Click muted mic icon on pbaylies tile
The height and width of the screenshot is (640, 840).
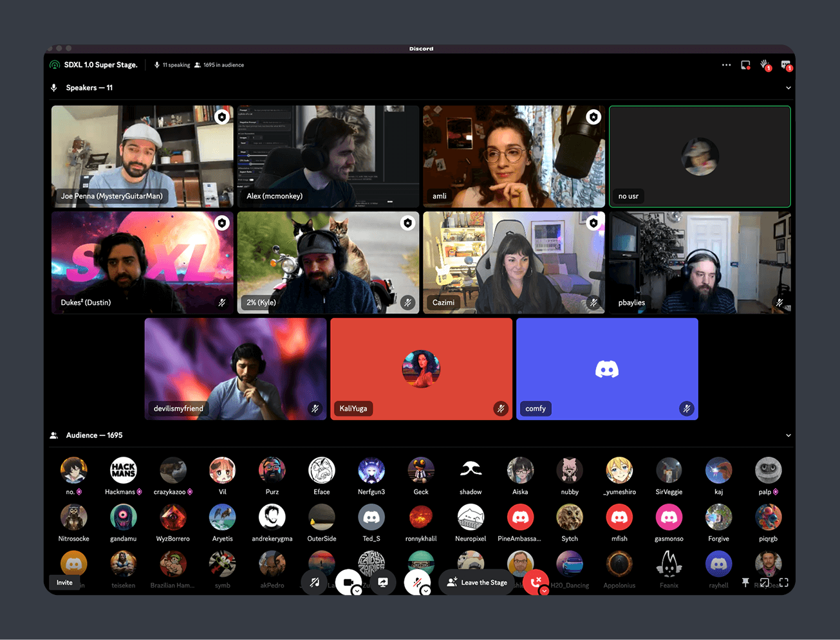779,302
